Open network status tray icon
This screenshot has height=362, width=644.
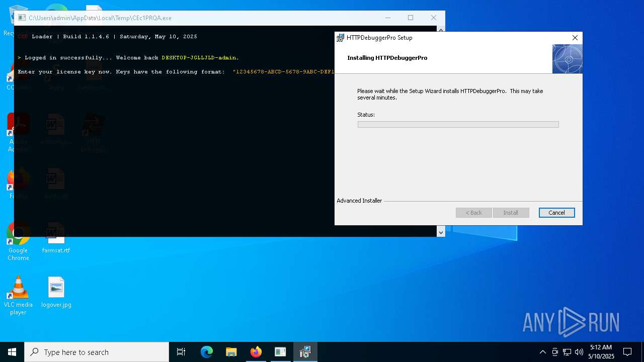567,352
